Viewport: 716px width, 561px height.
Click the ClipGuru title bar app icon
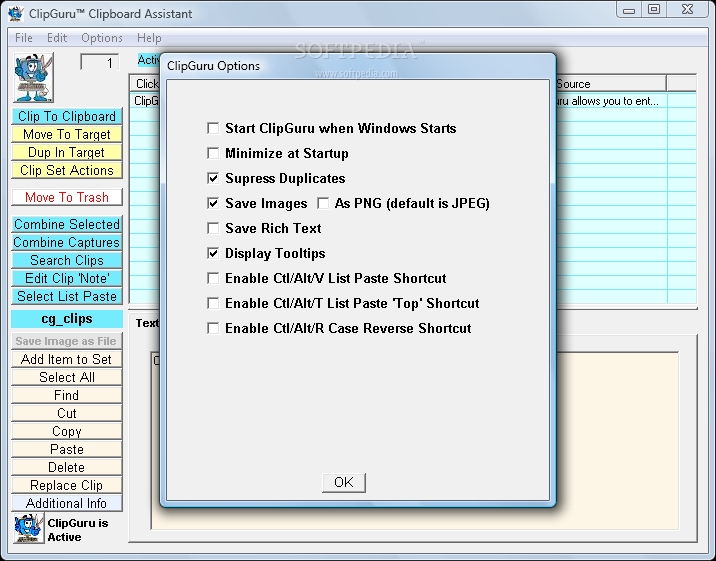pos(16,14)
